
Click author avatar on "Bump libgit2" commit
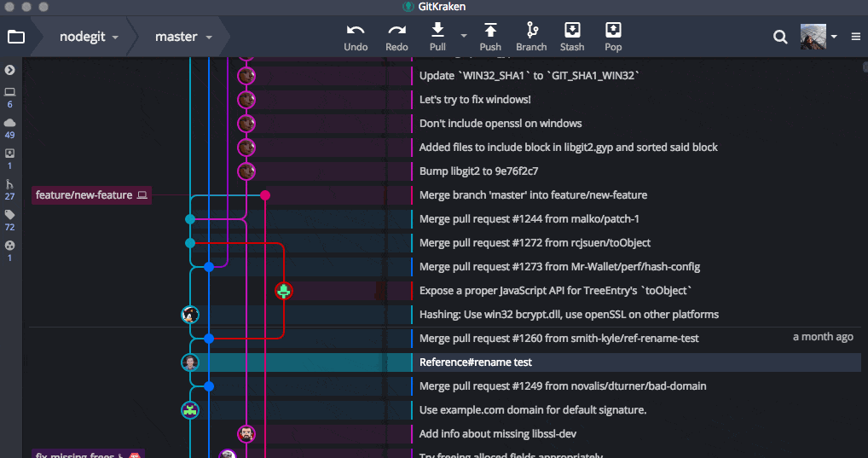246,171
